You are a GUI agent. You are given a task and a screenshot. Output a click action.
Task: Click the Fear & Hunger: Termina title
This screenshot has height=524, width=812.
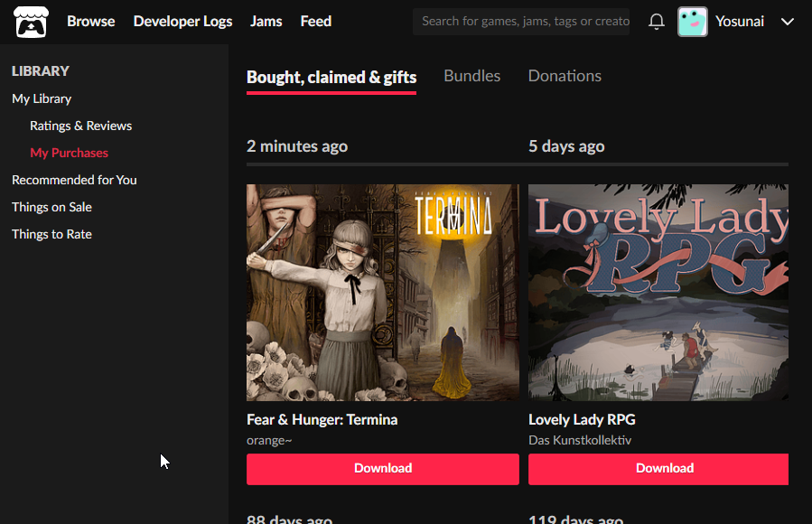pyautogui.click(x=322, y=419)
